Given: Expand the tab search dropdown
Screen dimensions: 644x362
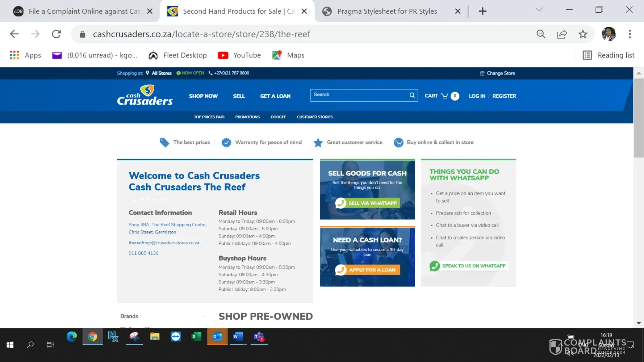Looking at the screenshot, I should click(x=539, y=10).
